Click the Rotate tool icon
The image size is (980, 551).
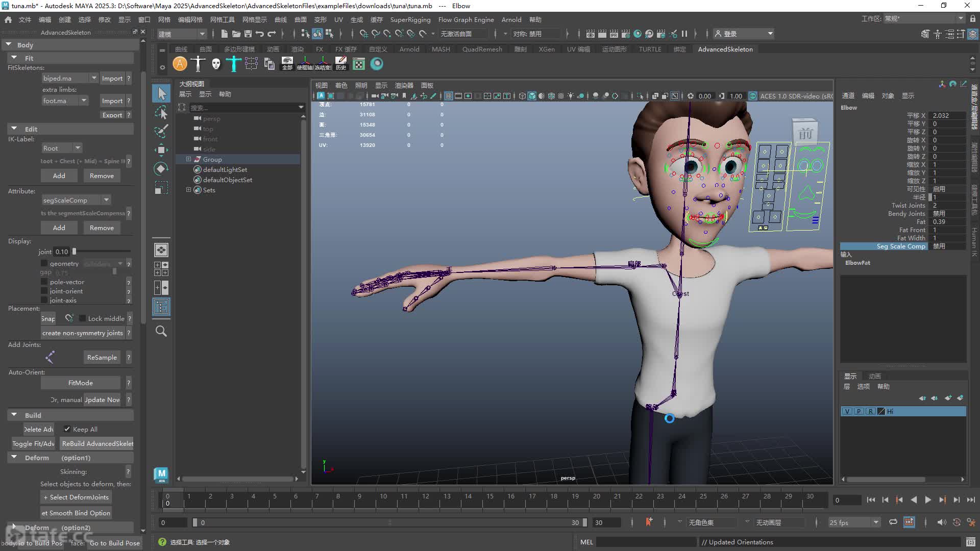tap(161, 169)
